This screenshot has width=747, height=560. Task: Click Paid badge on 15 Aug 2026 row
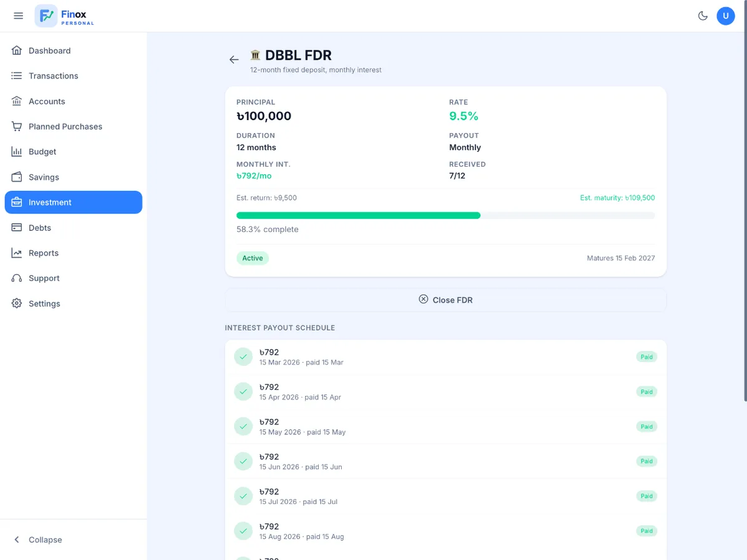pyautogui.click(x=647, y=531)
